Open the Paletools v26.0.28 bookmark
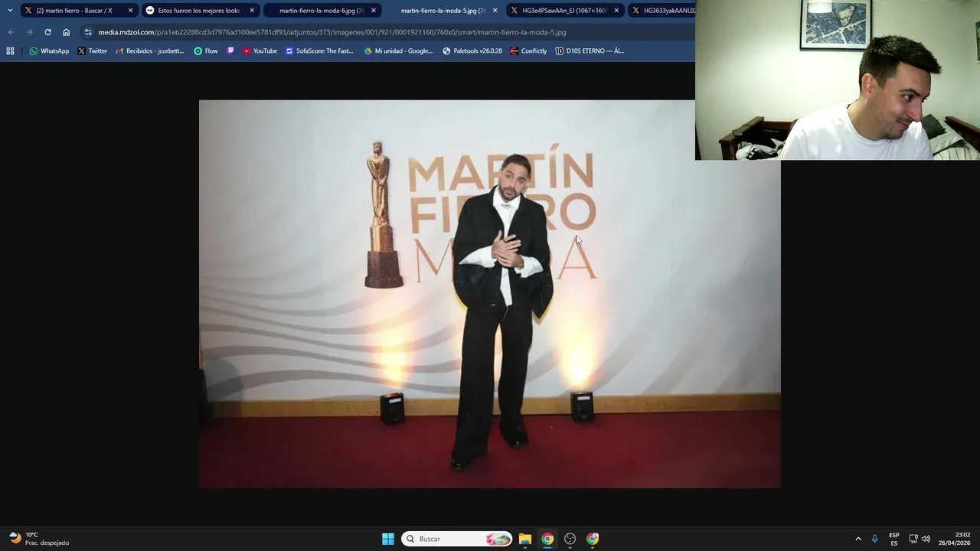Screen dimensions: 980x551 [472, 51]
